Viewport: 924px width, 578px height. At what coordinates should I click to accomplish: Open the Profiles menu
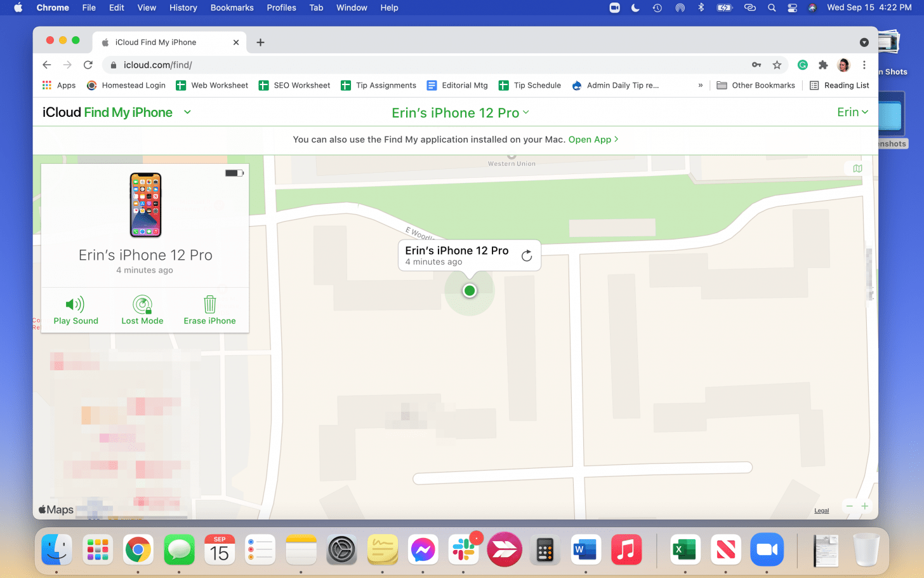[282, 8]
